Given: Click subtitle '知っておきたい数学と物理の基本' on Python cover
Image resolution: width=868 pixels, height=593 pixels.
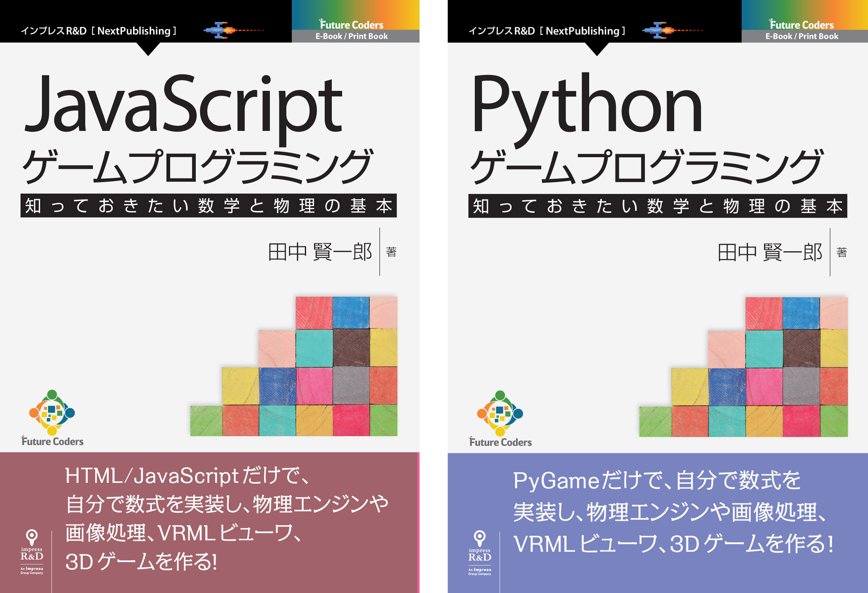Looking at the screenshot, I should [x=658, y=206].
